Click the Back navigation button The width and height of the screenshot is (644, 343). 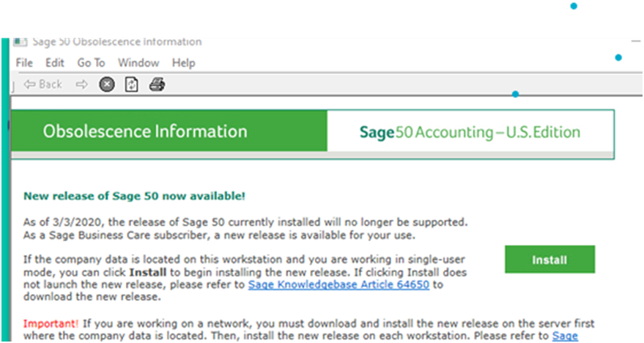[x=43, y=84]
